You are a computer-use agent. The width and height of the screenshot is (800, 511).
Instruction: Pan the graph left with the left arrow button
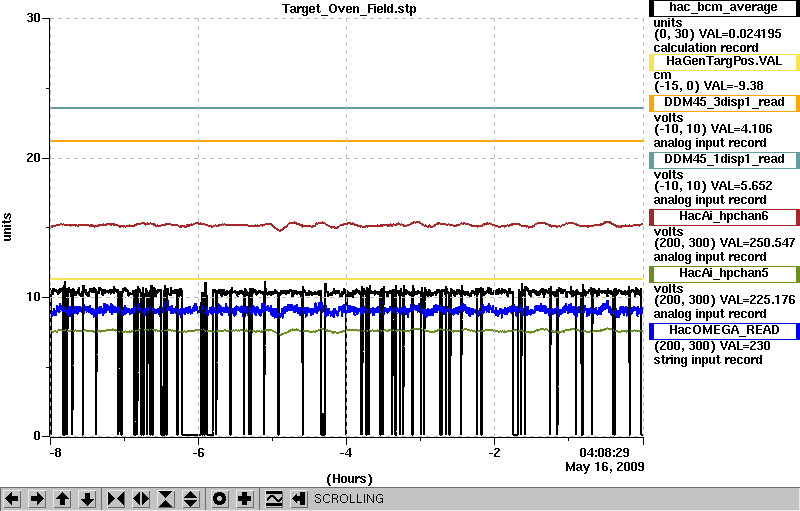[x=13, y=499]
